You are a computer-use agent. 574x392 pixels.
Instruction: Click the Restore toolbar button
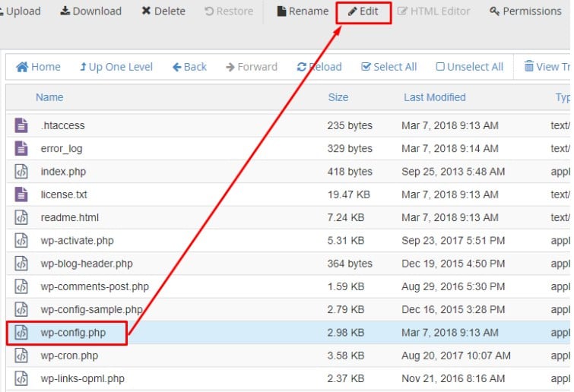coord(229,11)
